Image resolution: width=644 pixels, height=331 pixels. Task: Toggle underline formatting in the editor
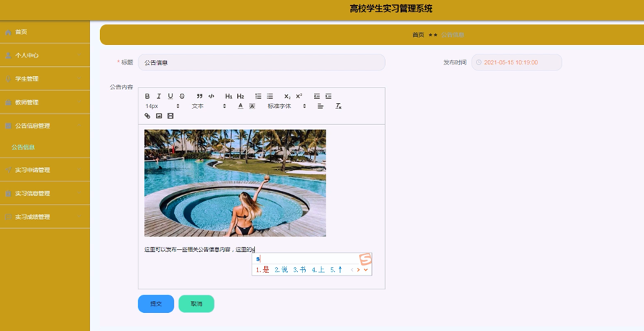click(x=170, y=97)
